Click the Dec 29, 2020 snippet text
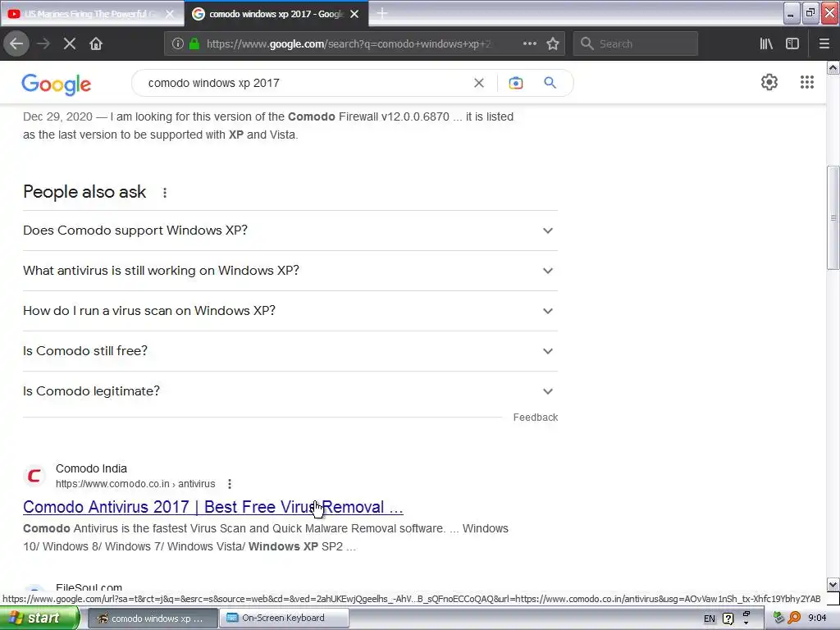The height and width of the screenshot is (630, 840). (268, 126)
